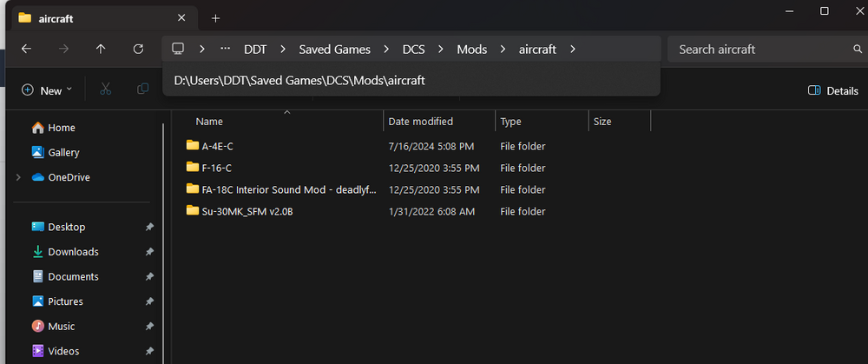Click the A-4E-C folder icon

tap(192, 146)
